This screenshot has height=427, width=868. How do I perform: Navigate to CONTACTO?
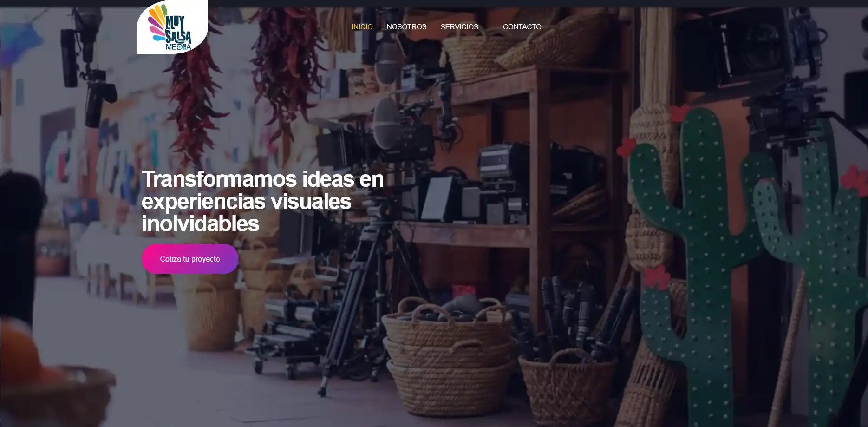522,27
